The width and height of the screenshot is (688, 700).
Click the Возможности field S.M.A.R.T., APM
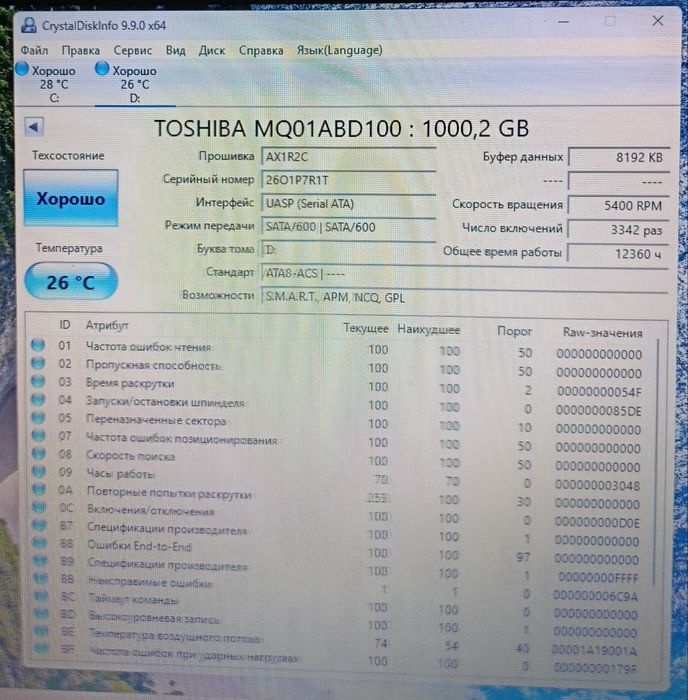tap(464, 297)
